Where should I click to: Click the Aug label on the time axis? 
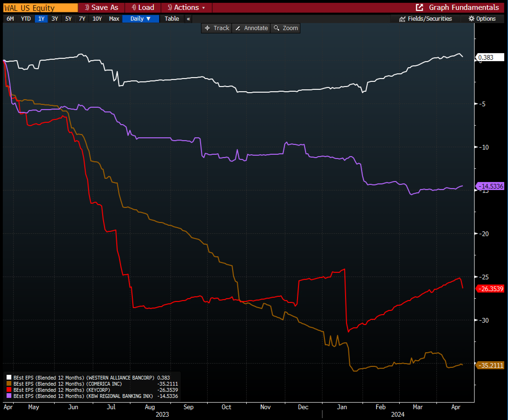150,407
